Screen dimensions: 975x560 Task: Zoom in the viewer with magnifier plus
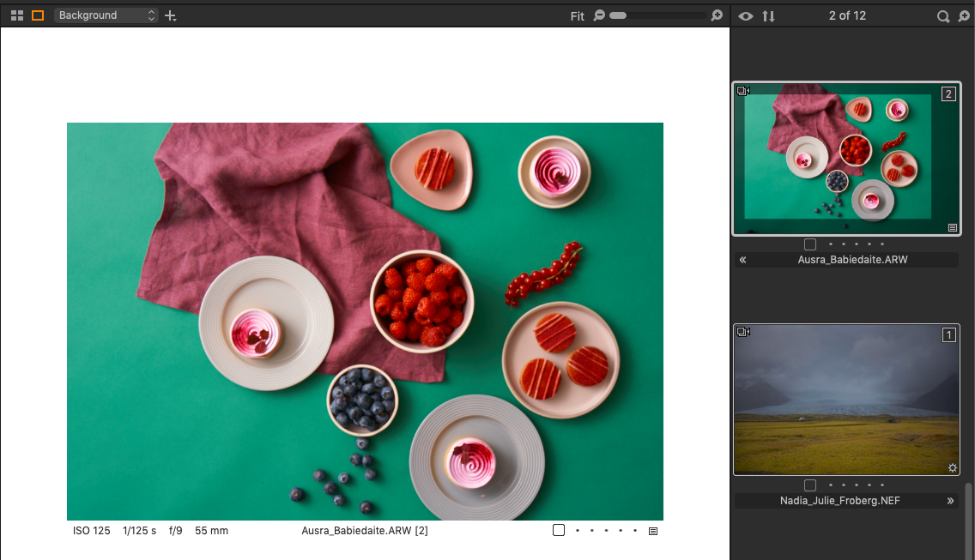pos(718,15)
